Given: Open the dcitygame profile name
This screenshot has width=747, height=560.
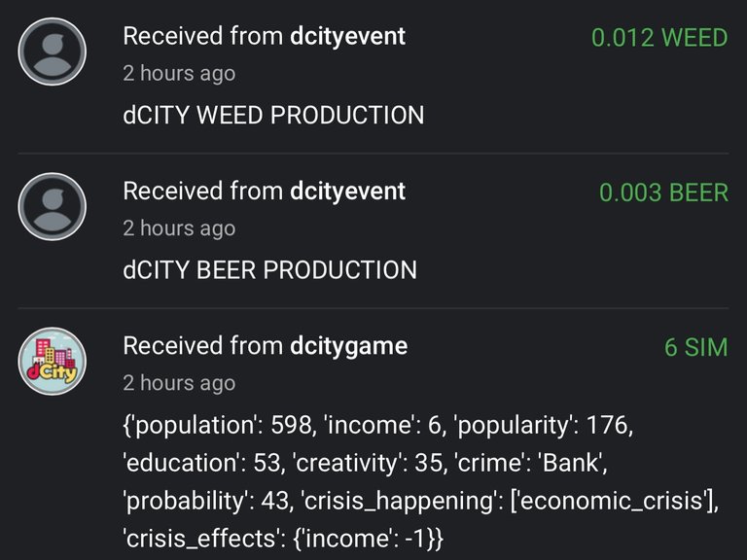Looking at the screenshot, I should pyautogui.click(x=349, y=346).
